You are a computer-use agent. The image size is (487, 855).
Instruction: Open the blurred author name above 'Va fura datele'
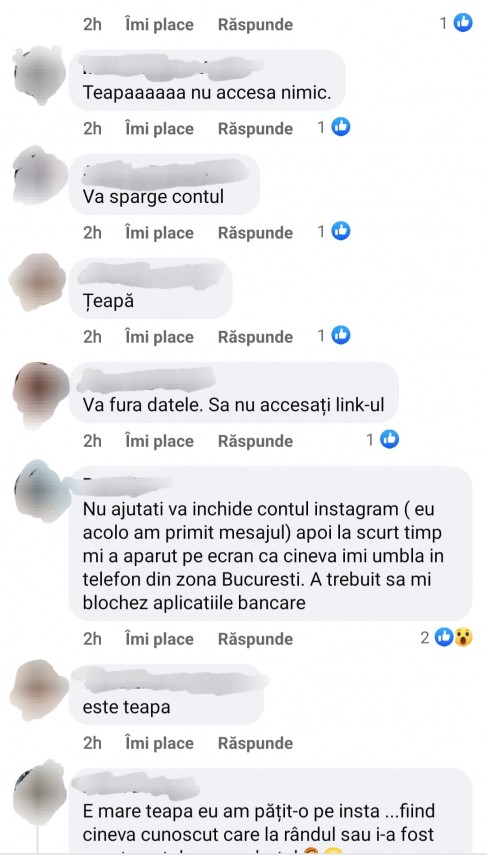tap(146, 380)
